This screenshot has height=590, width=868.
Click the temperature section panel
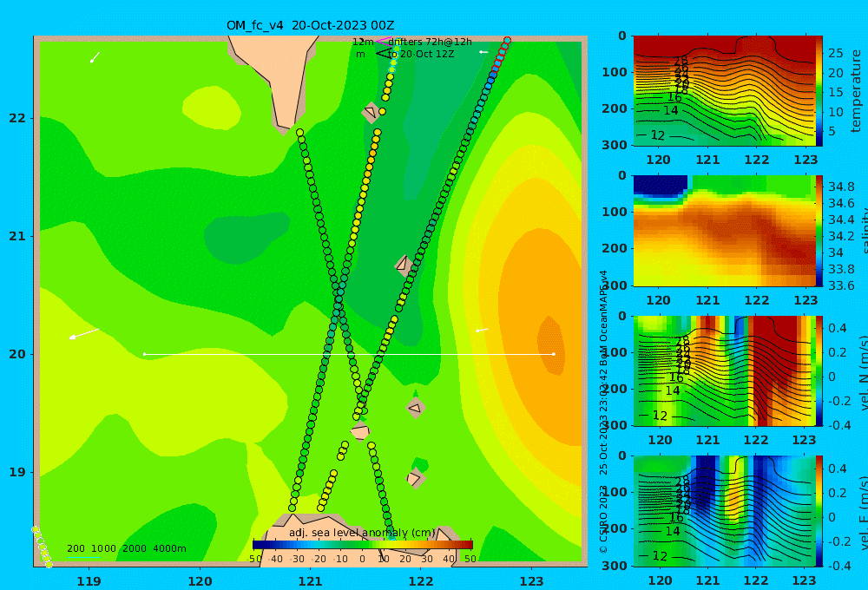[x=725, y=90]
